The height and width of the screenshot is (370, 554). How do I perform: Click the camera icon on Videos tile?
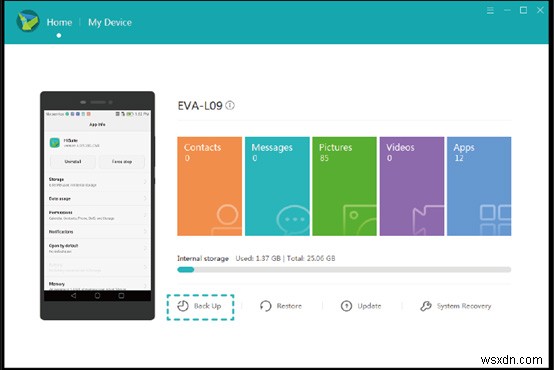click(428, 220)
